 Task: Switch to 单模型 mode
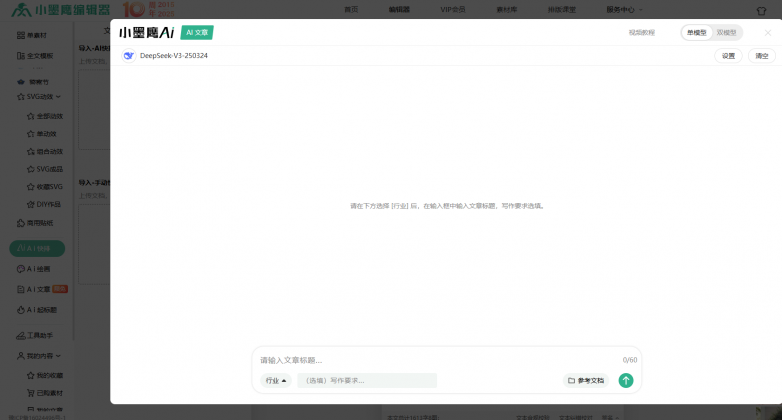[695, 32]
